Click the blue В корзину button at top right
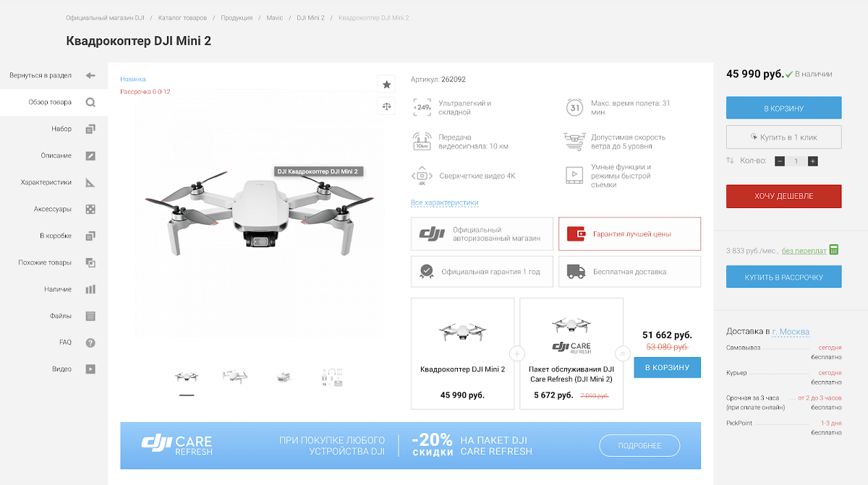 [x=784, y=108]
